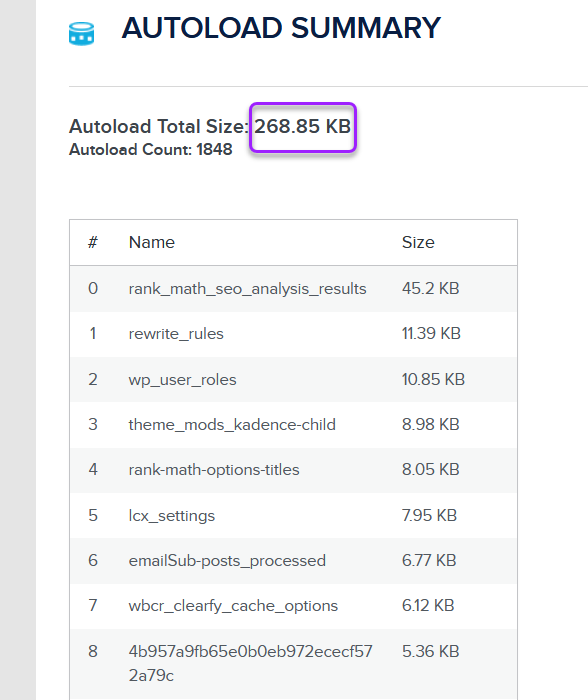This screenshot has width=588, height=700.
Task: Select the rewrite_rules entry
Action: click(x=176, y=334)
